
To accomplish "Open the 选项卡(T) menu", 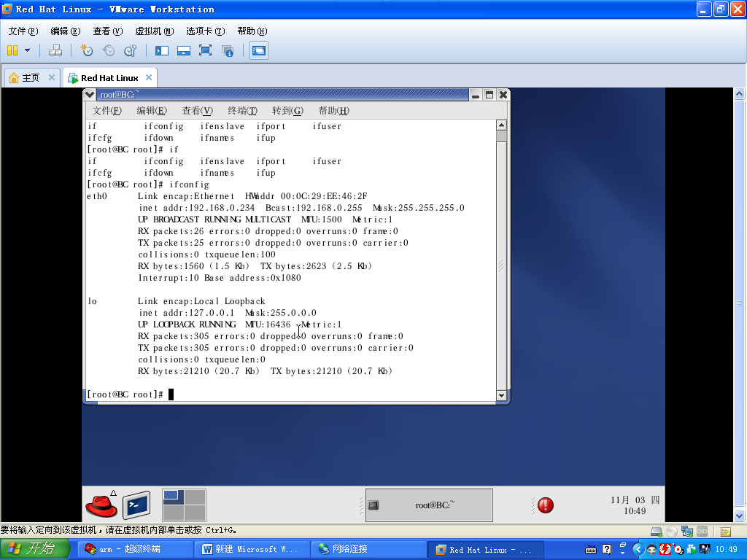I will click(x=205, y=31).
